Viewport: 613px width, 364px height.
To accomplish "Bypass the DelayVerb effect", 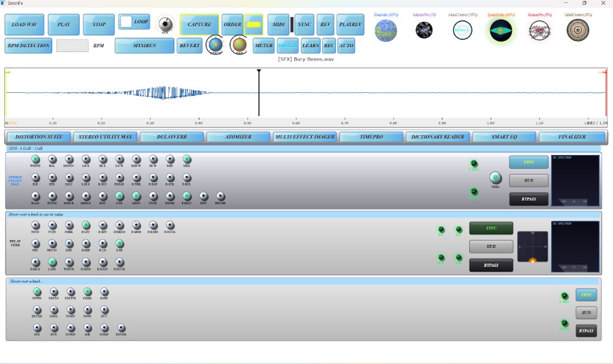I will tap(491, 265).
